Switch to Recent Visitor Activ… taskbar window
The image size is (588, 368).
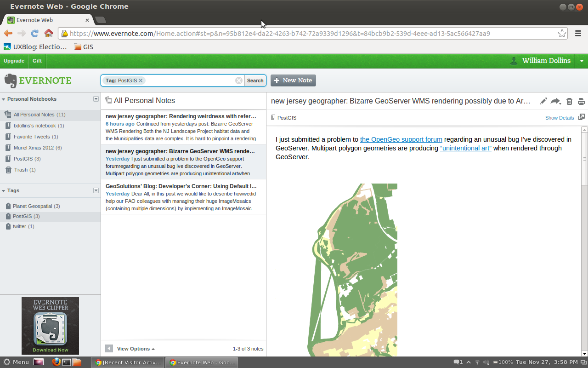point(128,362)
